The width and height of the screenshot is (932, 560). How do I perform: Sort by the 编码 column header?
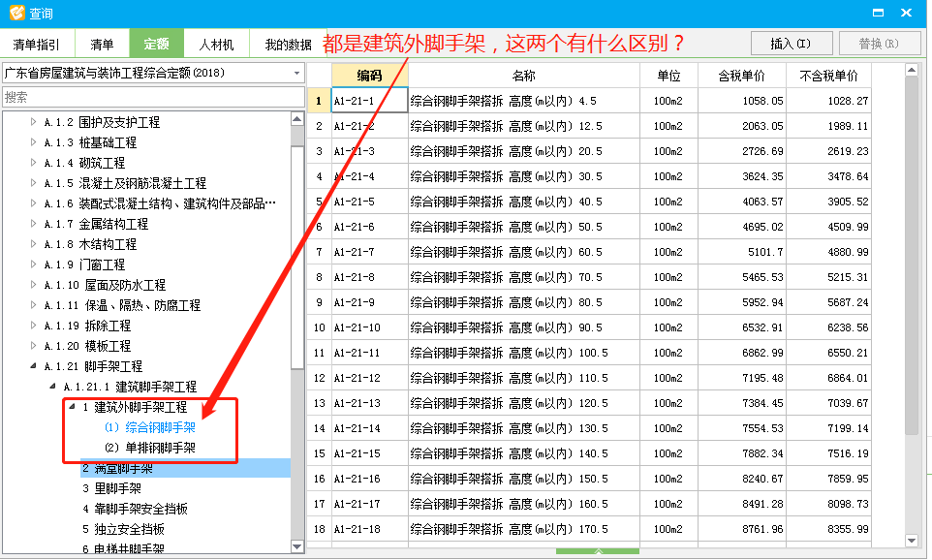[x=370, y=76]
